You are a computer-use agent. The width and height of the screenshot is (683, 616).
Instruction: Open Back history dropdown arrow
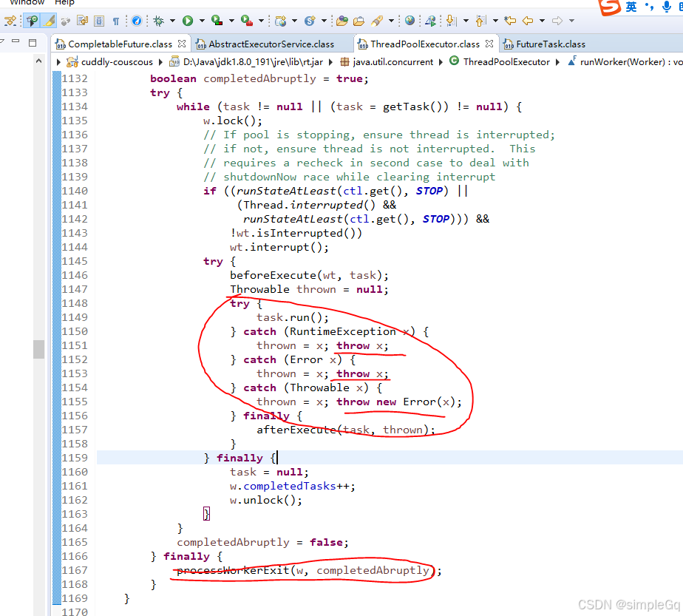542,21
